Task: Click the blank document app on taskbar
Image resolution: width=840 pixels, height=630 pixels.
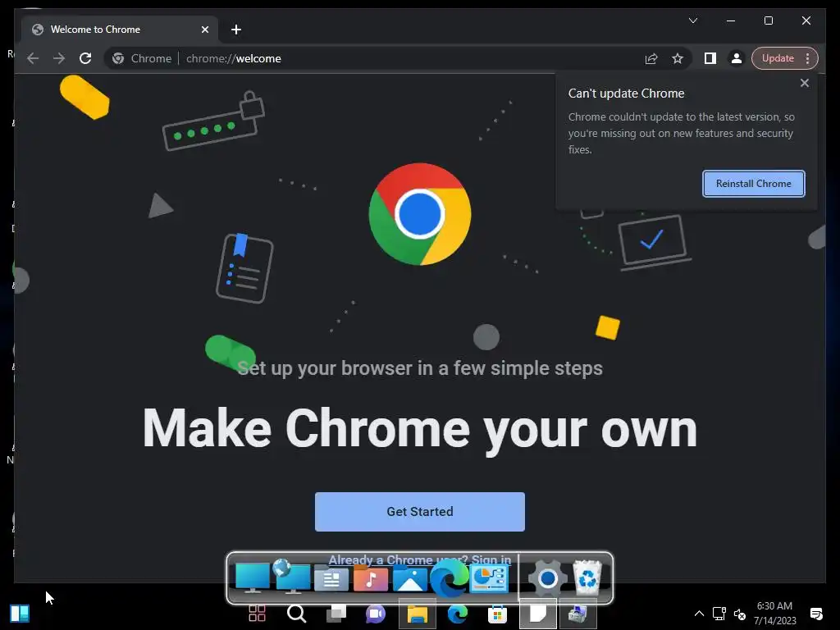Action: [538, 614]
